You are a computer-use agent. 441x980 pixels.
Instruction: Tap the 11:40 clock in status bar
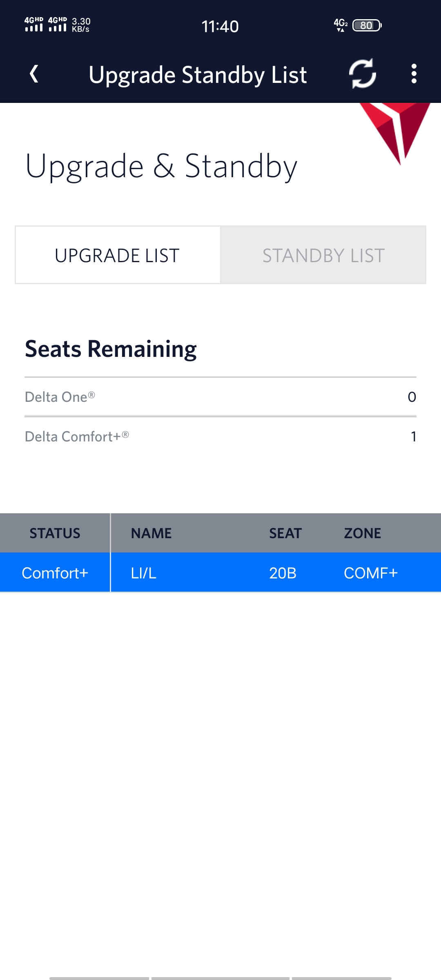coord(220,27)
